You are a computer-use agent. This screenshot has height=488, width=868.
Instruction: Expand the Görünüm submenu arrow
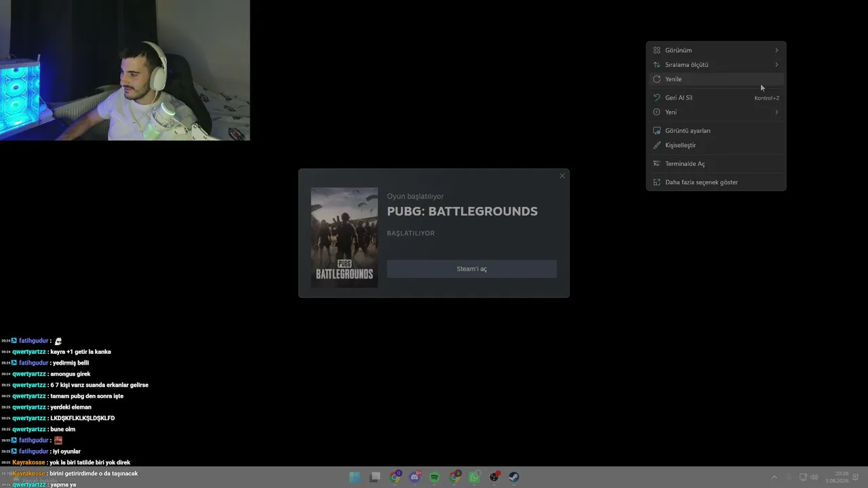point(776,50)
